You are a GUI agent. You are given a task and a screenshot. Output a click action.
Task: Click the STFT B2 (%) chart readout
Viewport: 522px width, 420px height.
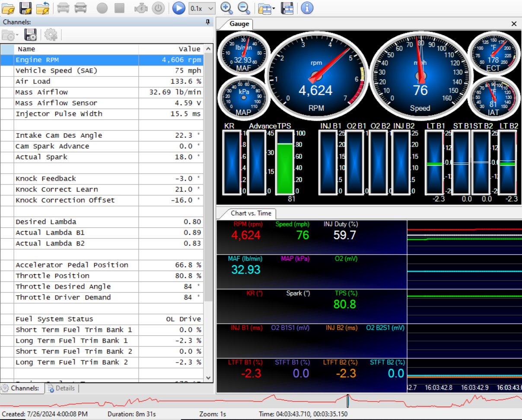coord(388,369)
